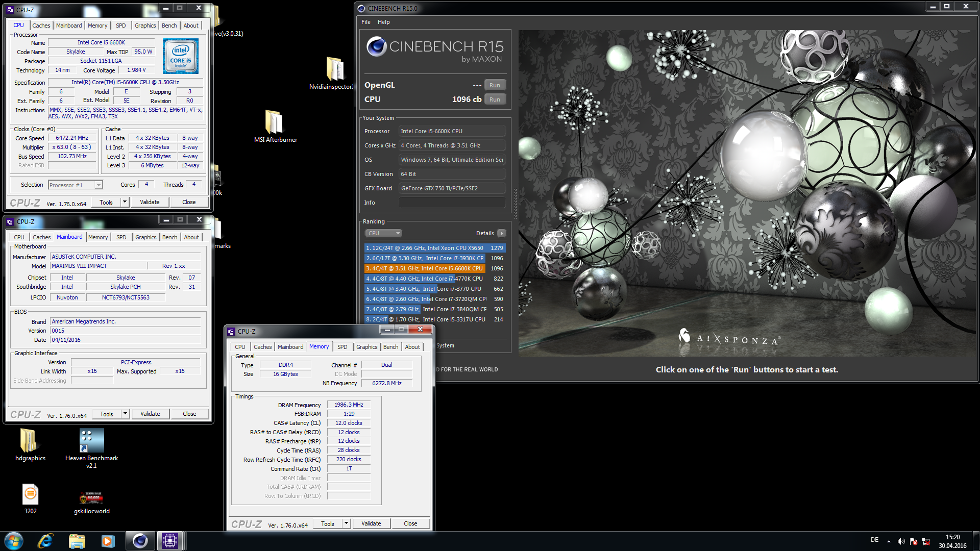Click Core Speed value 6472.24 MHz
This screenshot has height=551, width=980.
[x=72, y=138]
